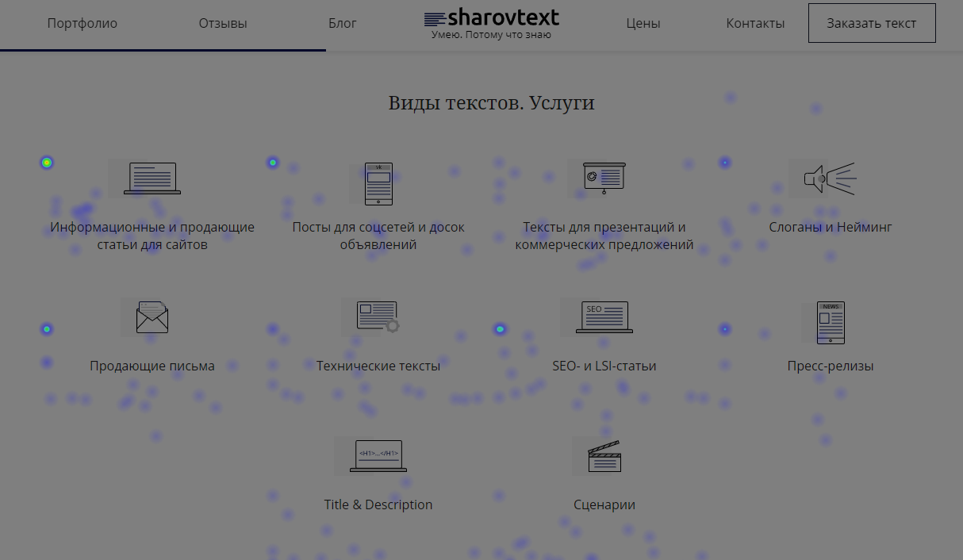
Task: Open the Контакты page
Action: pos(755,24)
